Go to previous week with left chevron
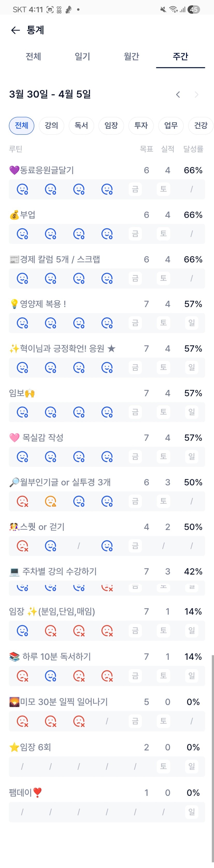Viewport: 214px width, 868px height. coord(178,95)
